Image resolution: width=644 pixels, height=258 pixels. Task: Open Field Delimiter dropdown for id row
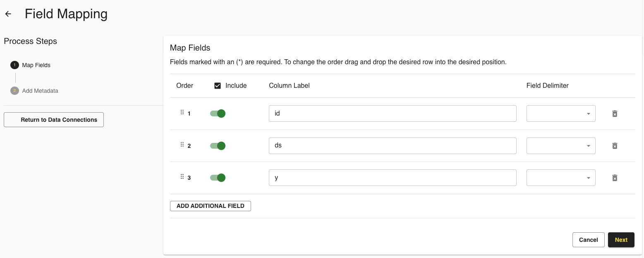coord(560,113)
